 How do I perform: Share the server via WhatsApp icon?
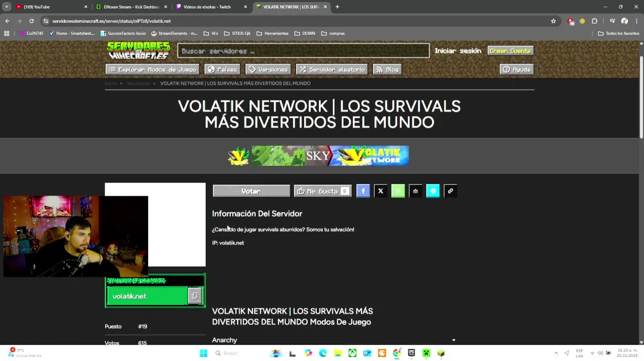pyautogui.click(x=398, y=191)
